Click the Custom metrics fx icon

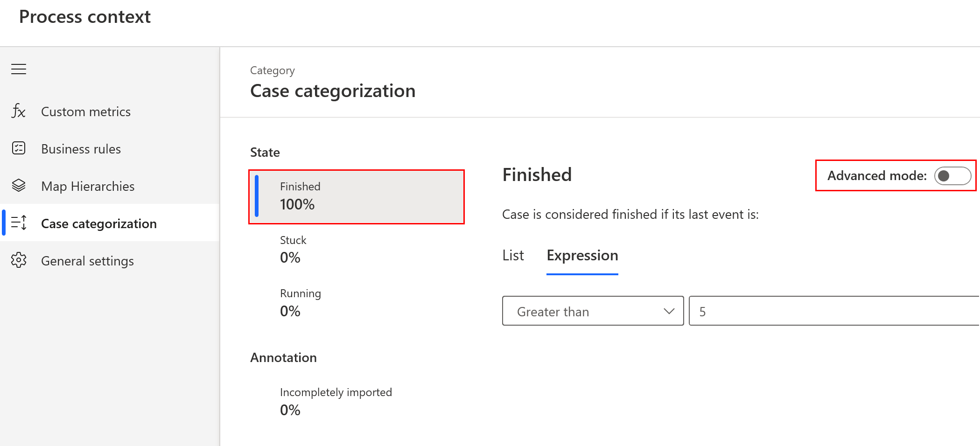tap(19, 111)
